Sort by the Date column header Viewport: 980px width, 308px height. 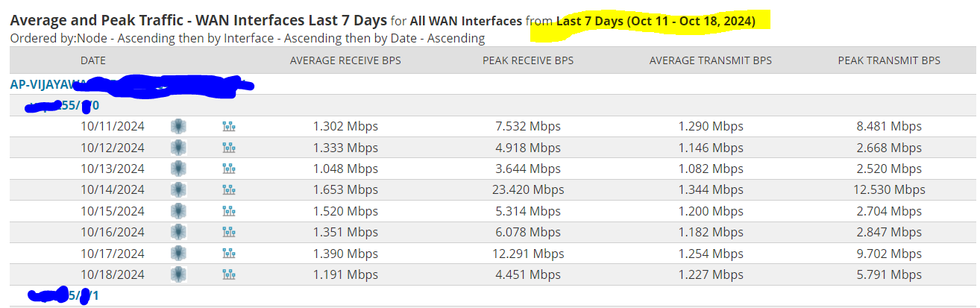(93, 60)
